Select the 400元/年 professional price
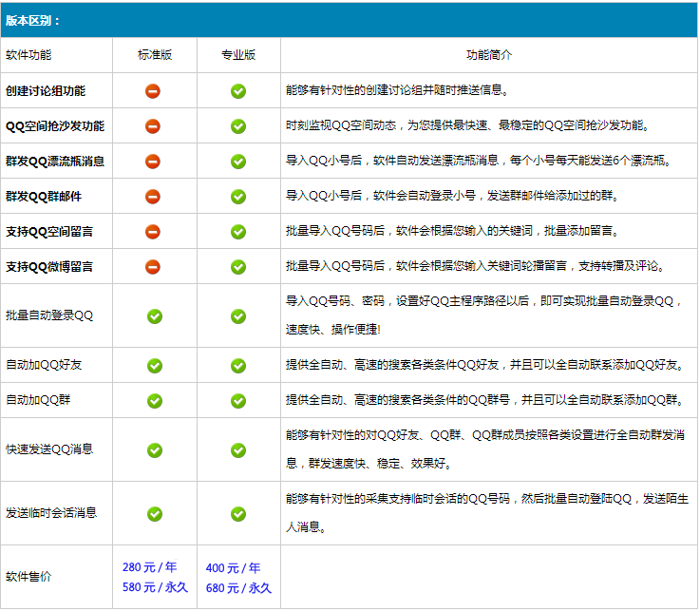 point(233,568)
